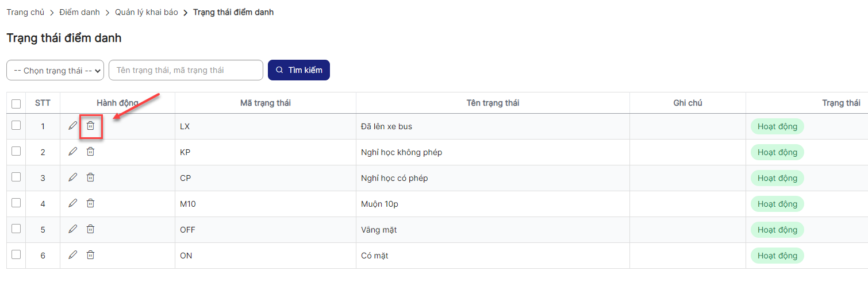The image size is (868, 286).
Task: Navigate to "Quản lý khai báo" breadcrumb
Action: [x=146, y=12]
